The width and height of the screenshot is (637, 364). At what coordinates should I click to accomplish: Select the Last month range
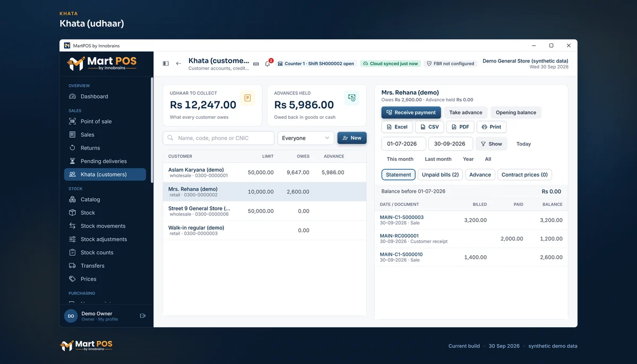click(x=438, y=159)
